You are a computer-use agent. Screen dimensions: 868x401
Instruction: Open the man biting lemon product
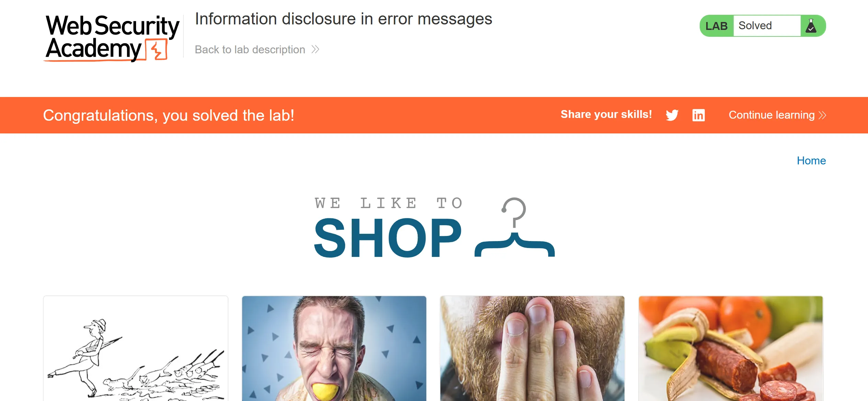334,348
